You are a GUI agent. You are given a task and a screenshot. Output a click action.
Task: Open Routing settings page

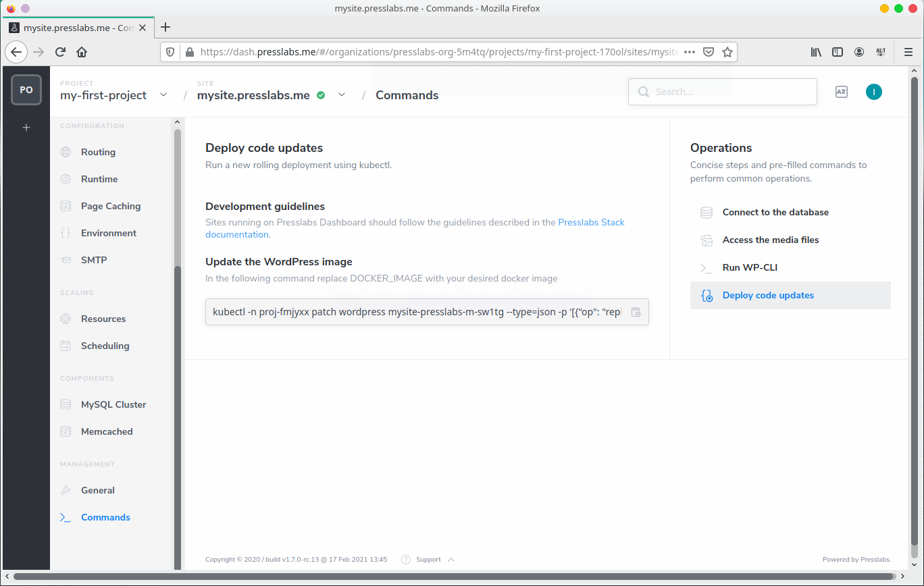(x=98, y=152)
